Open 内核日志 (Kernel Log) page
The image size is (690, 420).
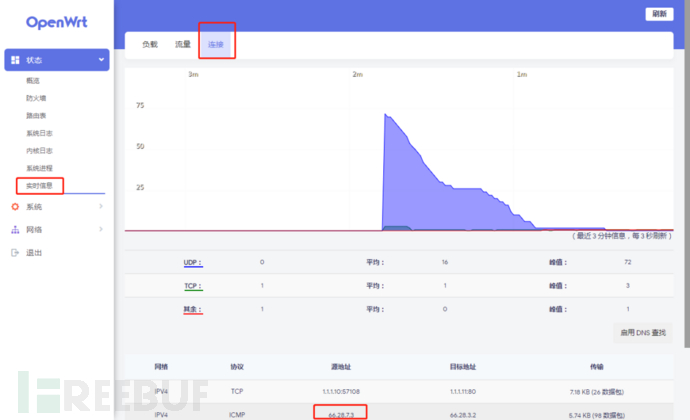point(39,150)
